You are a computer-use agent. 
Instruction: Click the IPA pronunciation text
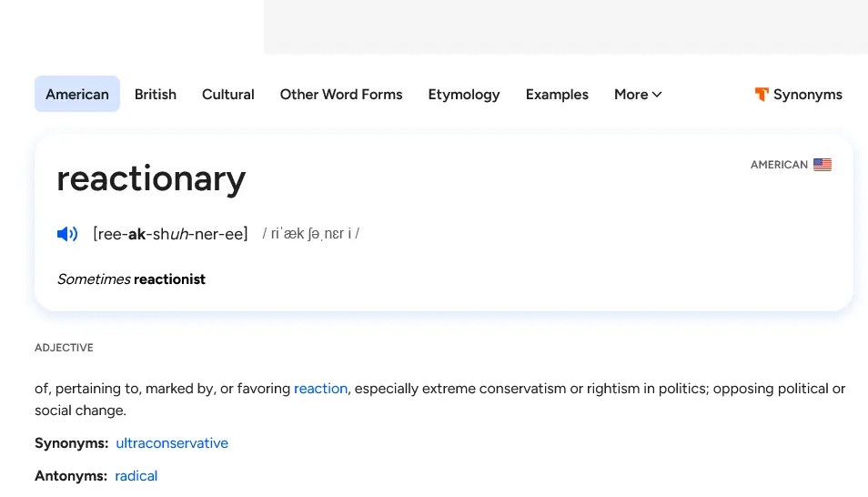click(x=311, y=234)
